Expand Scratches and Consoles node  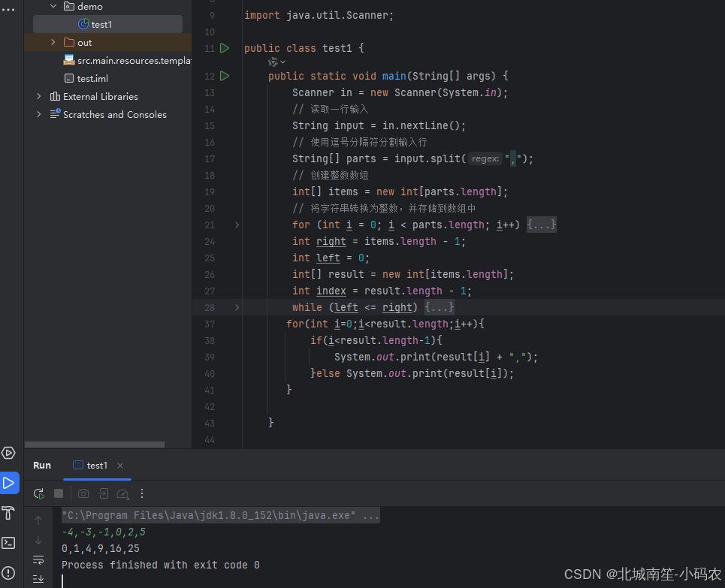[39, 115]
